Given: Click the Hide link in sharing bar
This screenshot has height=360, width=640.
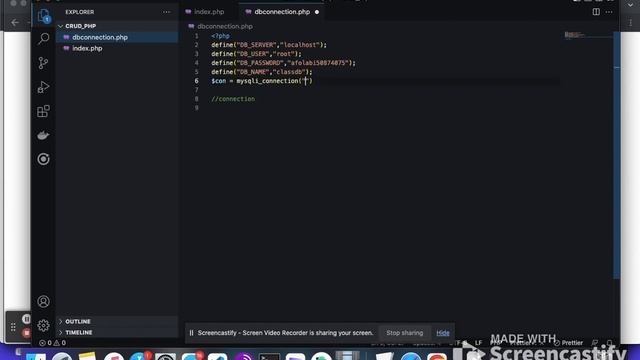Looking at the screenshot, I should 443,333.
